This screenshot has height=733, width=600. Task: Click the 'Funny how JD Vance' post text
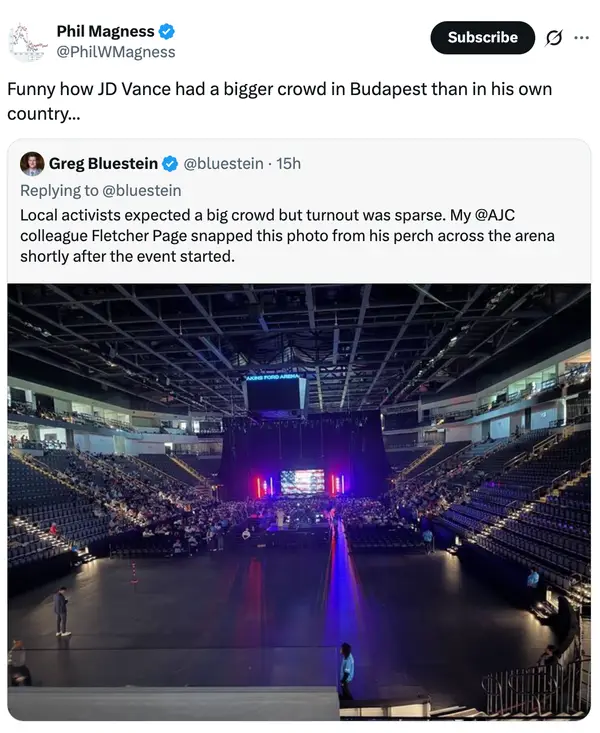(x=279, y=100)
